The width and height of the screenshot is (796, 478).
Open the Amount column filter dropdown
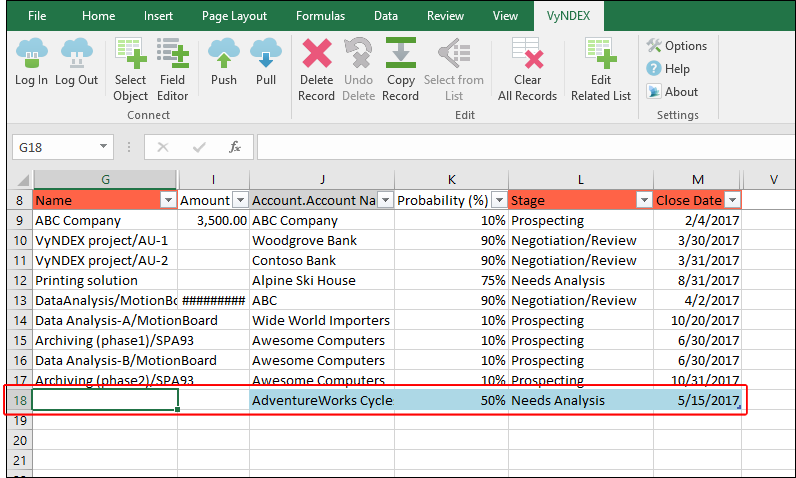(x=241, y=200)
